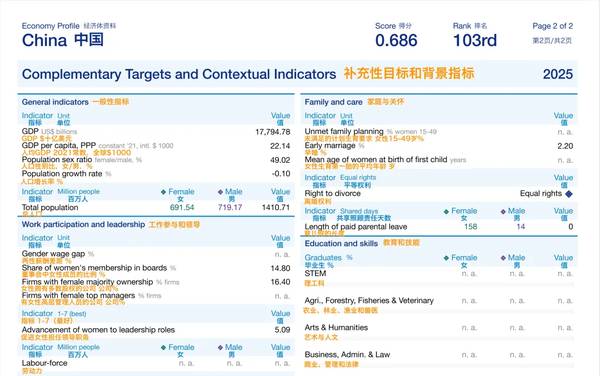600x376 pixels.
Task: Click the male n. a. value for Arts & Humanities
Action: pos(517,328)
